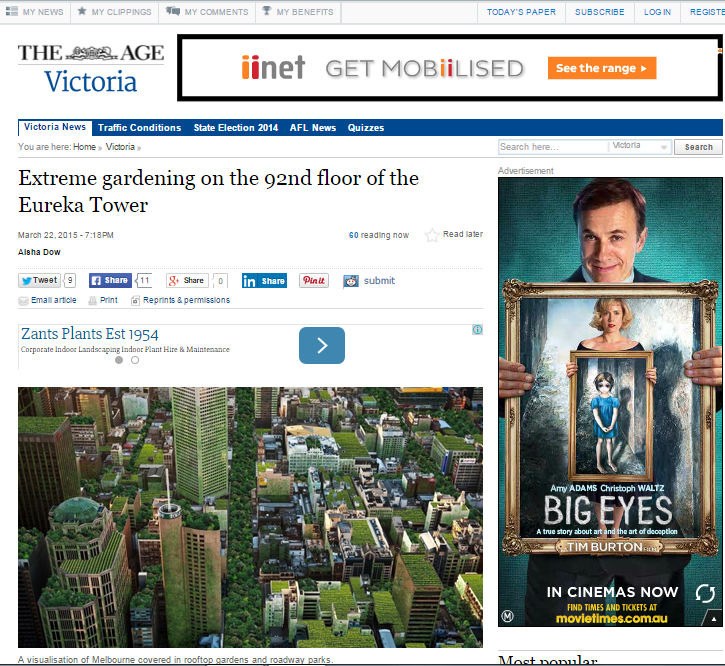Click the Reddit submit link
This screenshot has width=725, height=666.
click(379, 280)
